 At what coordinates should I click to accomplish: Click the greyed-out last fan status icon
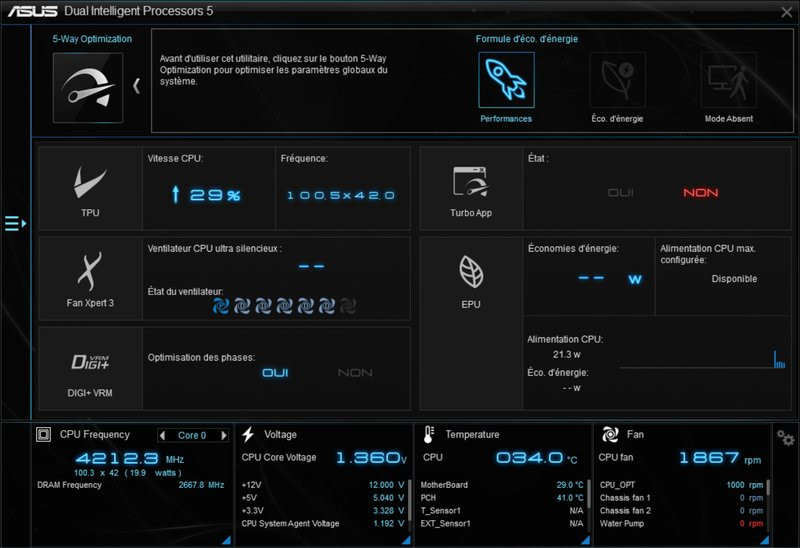tap(348, 306)
